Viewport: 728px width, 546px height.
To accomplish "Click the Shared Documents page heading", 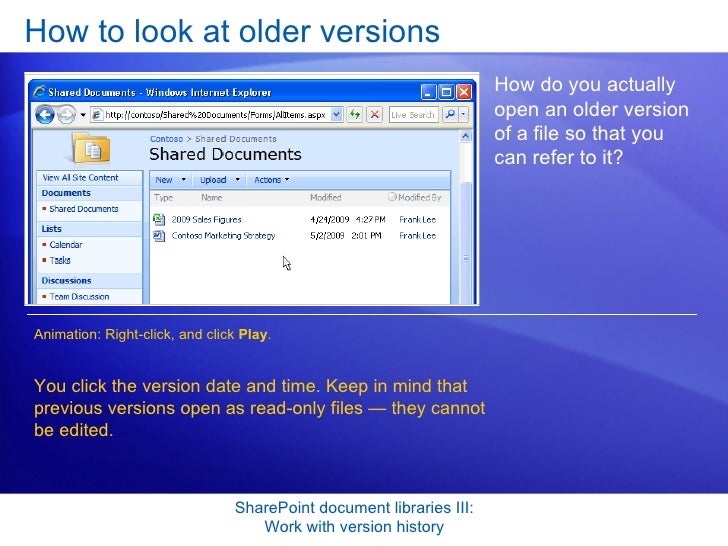I will [225, 154].
